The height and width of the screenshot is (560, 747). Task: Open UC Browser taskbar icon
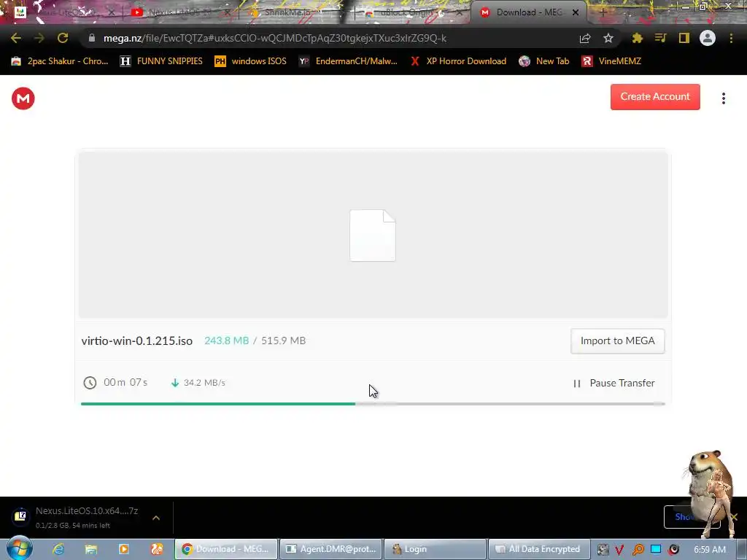point(157,549)
